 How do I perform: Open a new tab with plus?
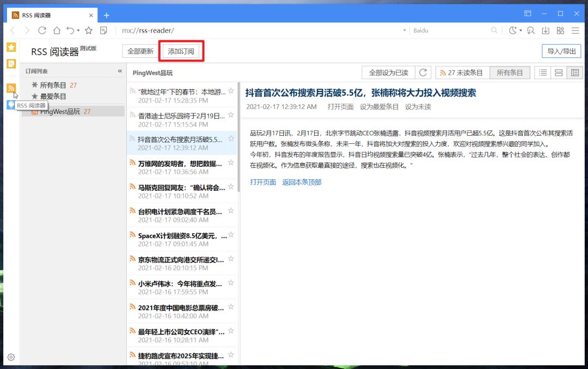click(x=107, y=15)
